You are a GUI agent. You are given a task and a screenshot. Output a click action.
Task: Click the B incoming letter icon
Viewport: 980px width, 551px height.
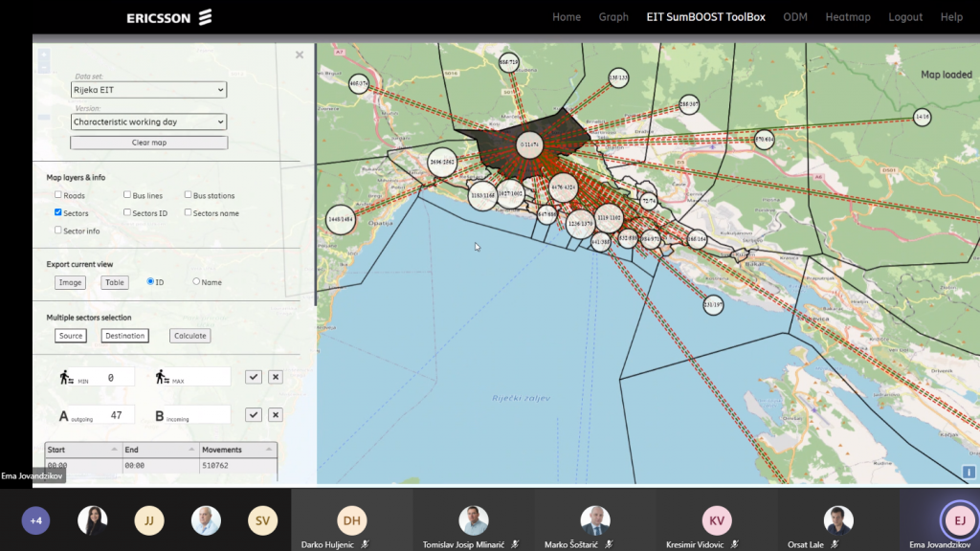coord(160,416)
